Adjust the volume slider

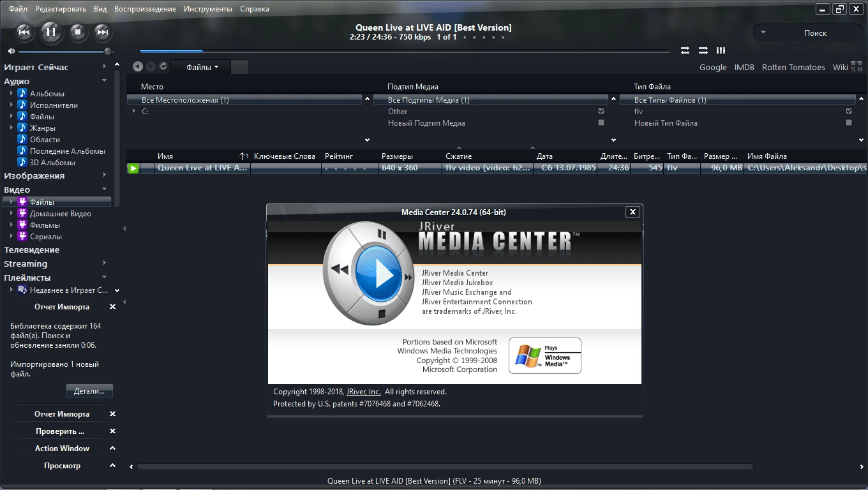click(64, 51)
